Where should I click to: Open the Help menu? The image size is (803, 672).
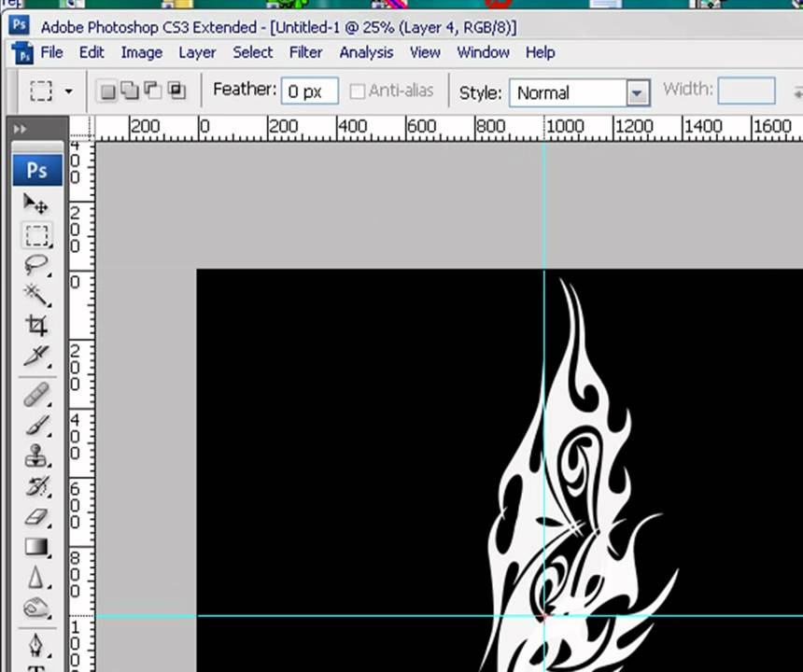[x=541, y=52]
